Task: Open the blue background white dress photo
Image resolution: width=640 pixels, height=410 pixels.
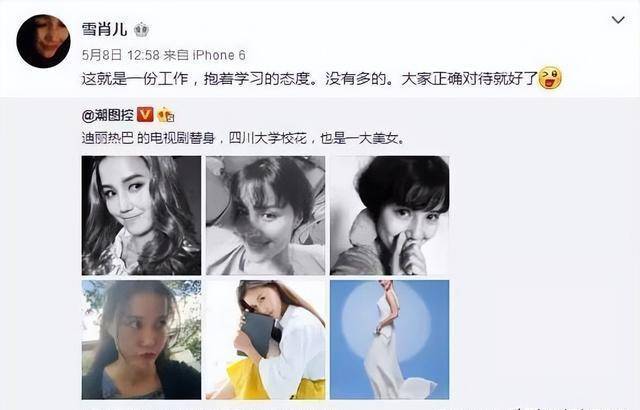Action: (x=390, y=339)
